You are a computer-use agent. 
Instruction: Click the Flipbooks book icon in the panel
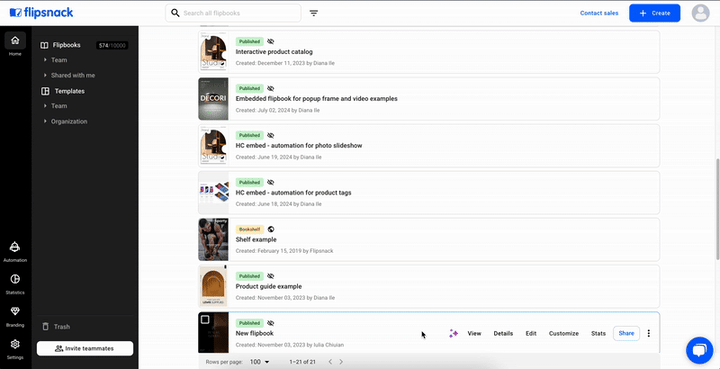(44, 45)
